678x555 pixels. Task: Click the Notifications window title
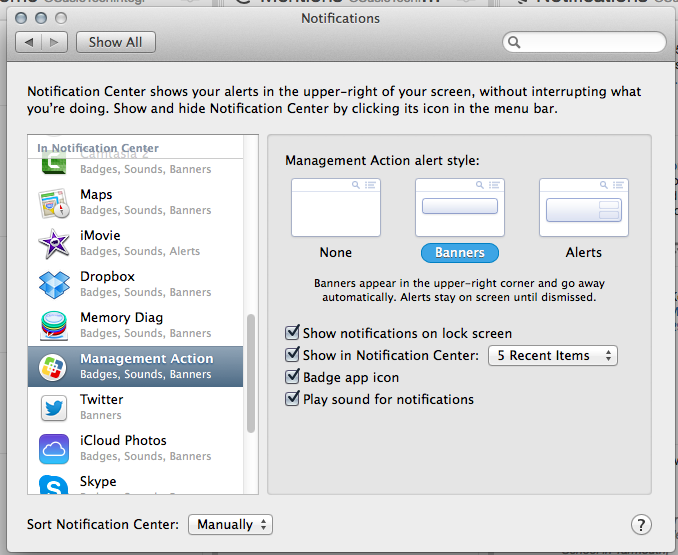click(340, 19)
